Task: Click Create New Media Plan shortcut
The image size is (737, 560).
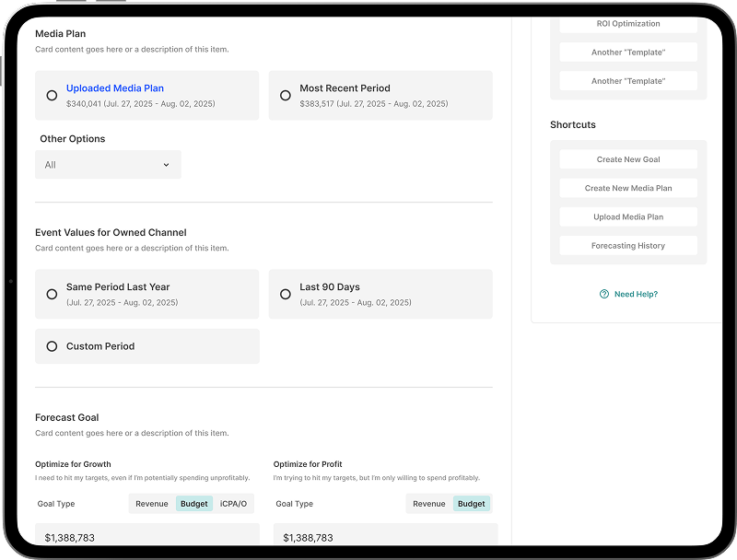Action: [628, 188]
